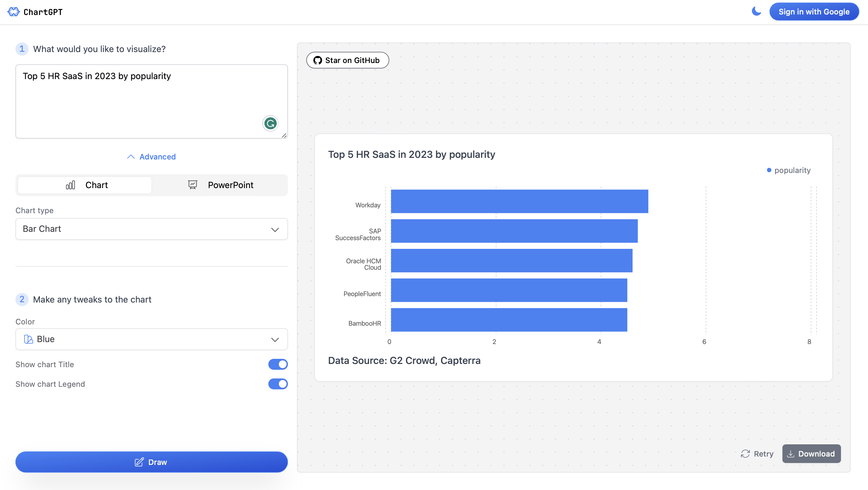Expand the Color dropdown showing Blue
868x490 pixels.
151,339
